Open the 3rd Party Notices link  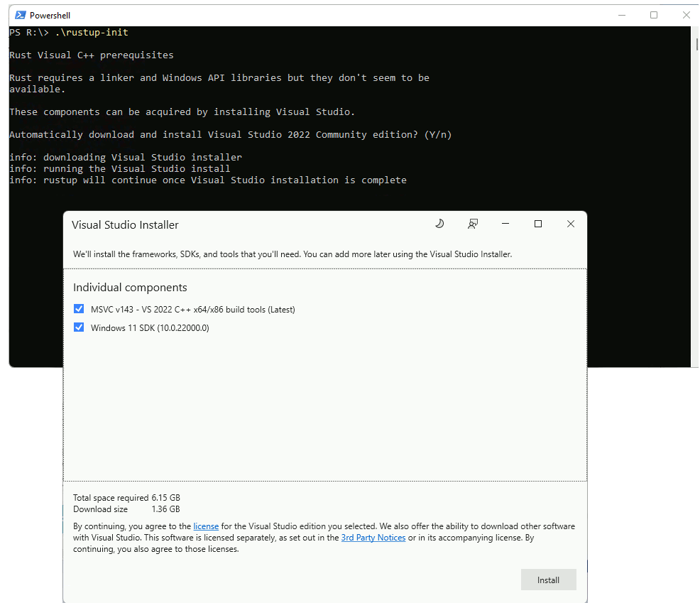click(373, 538)
